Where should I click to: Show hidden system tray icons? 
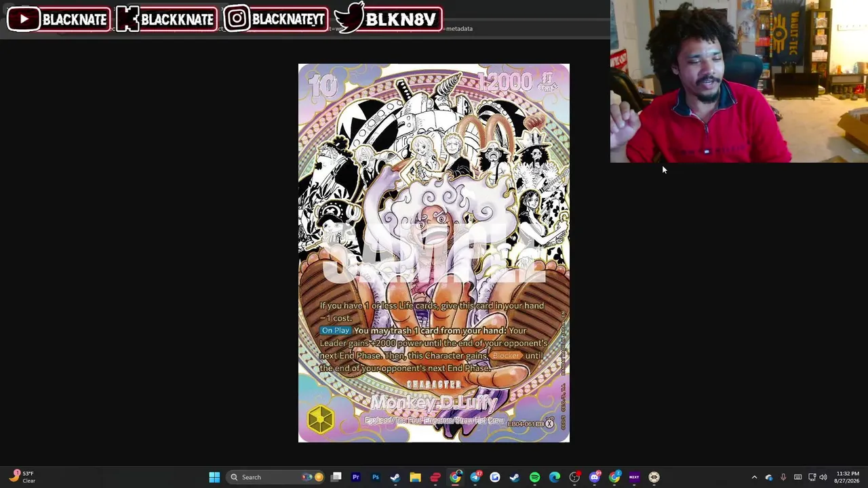pos(754,477)
